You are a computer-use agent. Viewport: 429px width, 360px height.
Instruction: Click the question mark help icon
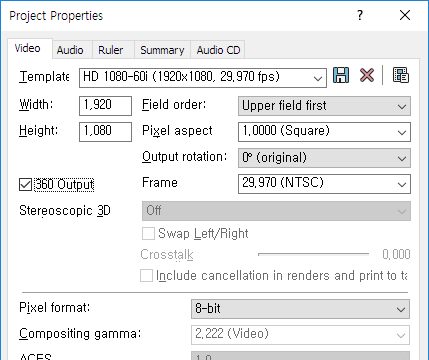[360, 15]
